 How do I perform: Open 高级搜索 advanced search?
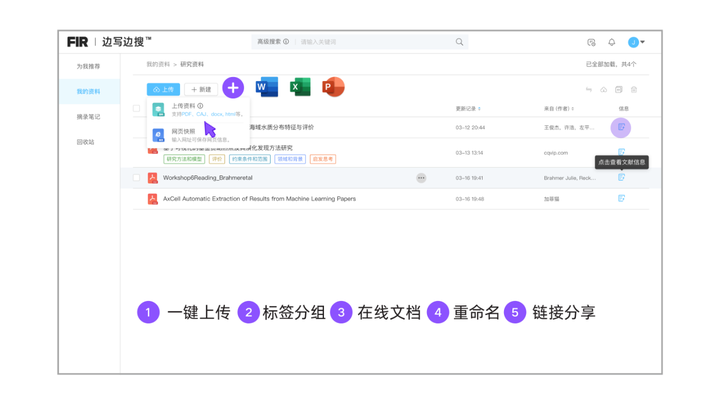269,41
